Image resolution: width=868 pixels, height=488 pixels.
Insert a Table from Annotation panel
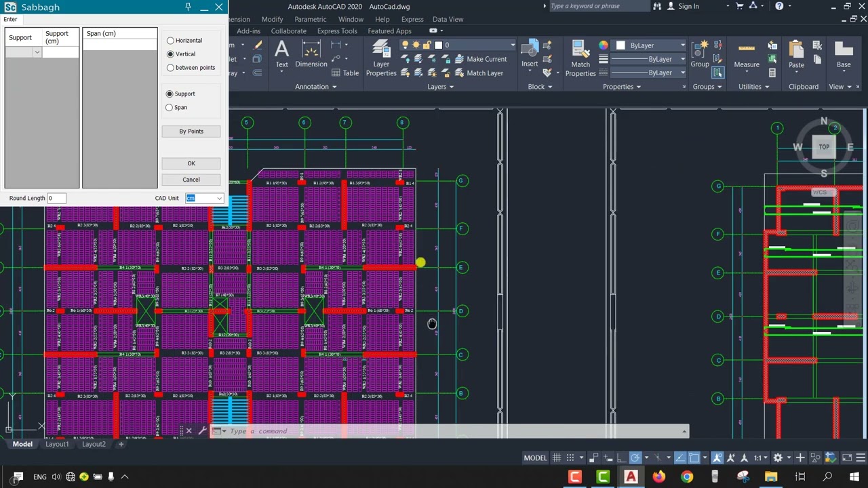click(x=344, y=73)
